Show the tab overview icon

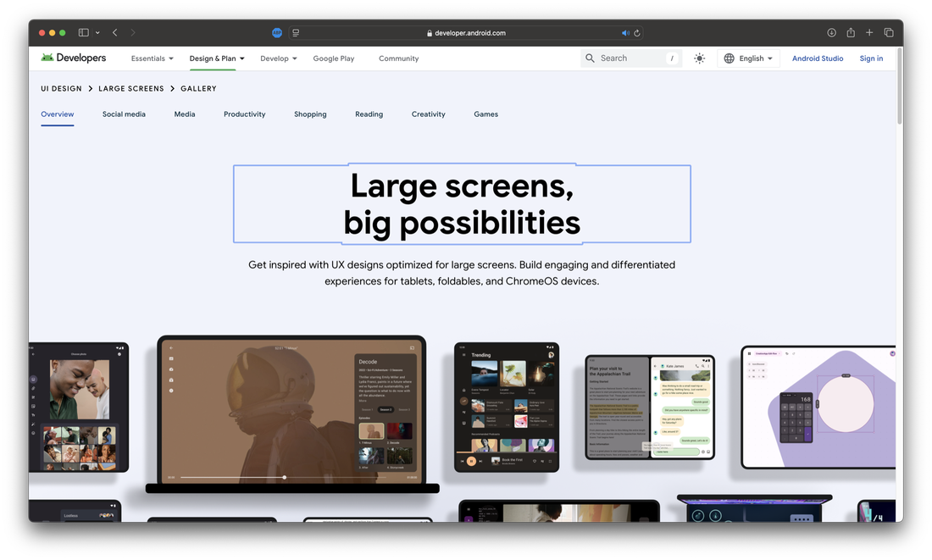(889, 33)
